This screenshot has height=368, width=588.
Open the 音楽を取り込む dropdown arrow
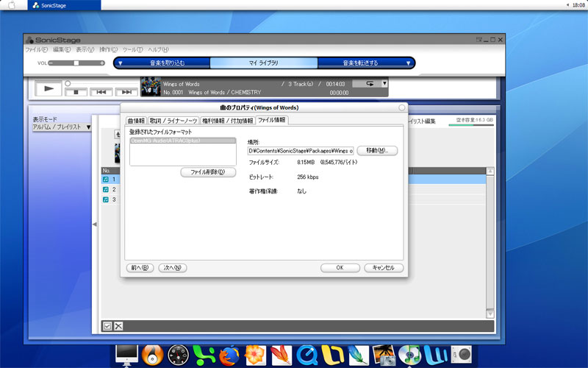point(121,63)
